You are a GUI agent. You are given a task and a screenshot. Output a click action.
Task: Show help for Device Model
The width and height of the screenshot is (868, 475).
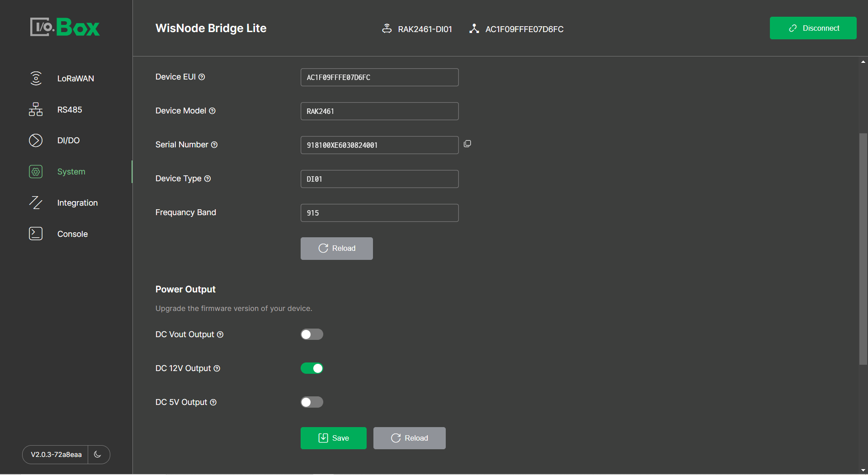212,111
